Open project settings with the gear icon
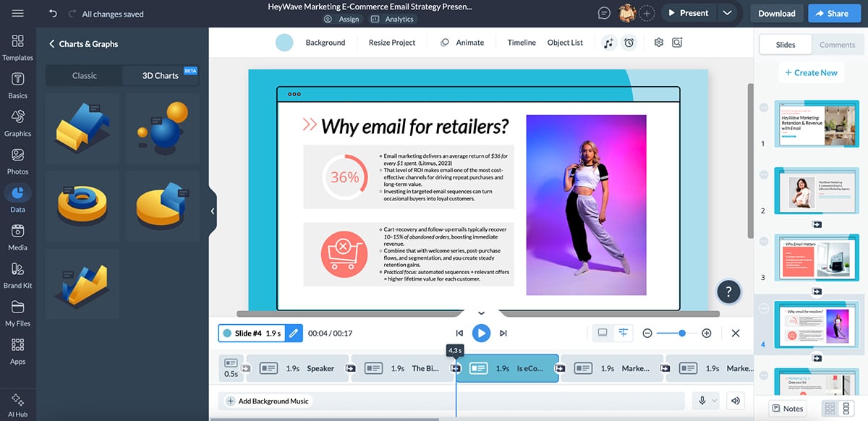The width and height of the screenshot is (868, 421). [658, 42]
